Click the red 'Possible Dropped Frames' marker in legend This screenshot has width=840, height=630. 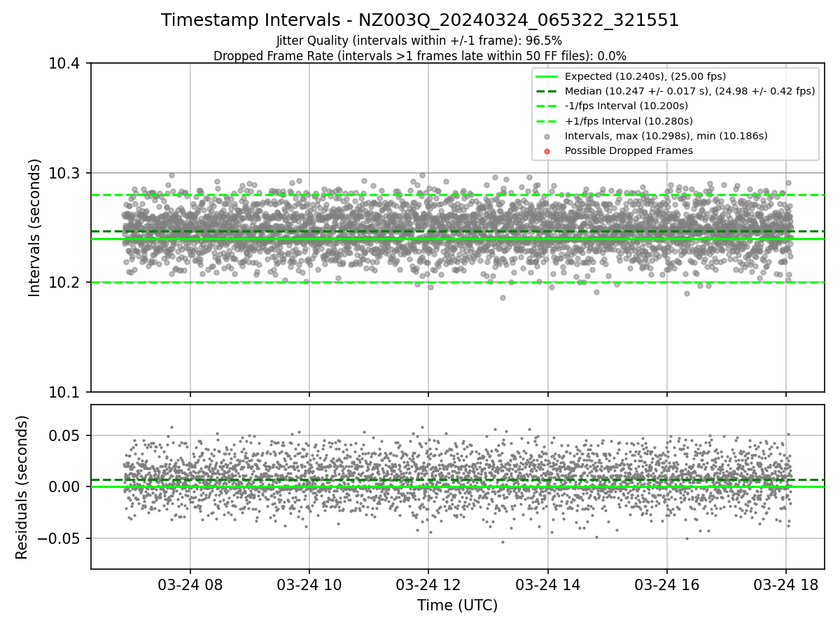pyautogui.click(x=547, y=151)
